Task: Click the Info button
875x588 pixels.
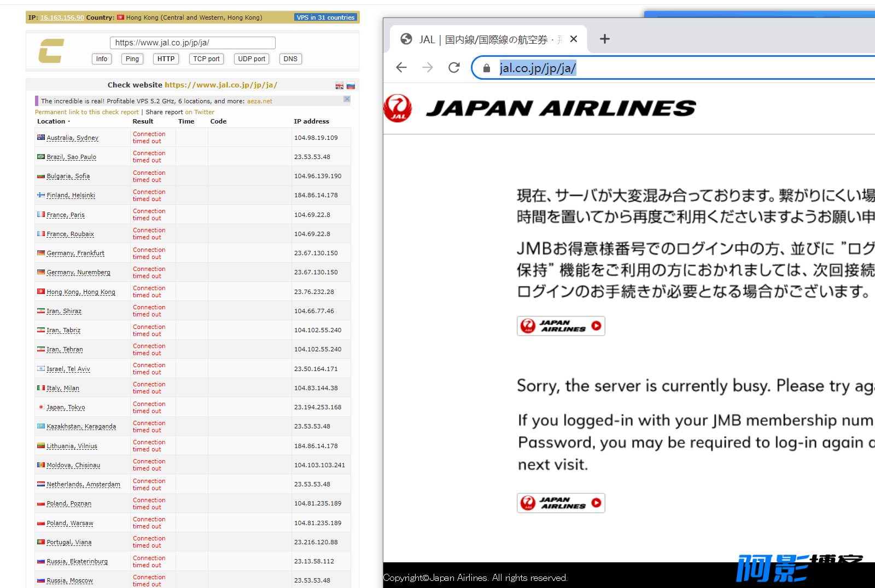Action: coord(102,59)
